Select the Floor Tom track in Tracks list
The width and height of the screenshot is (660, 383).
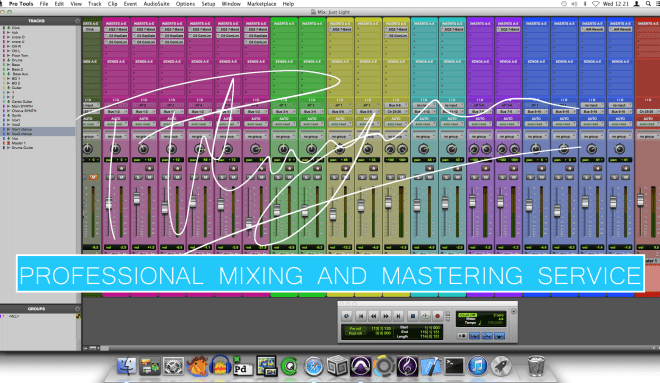click(x=20, y=56)
